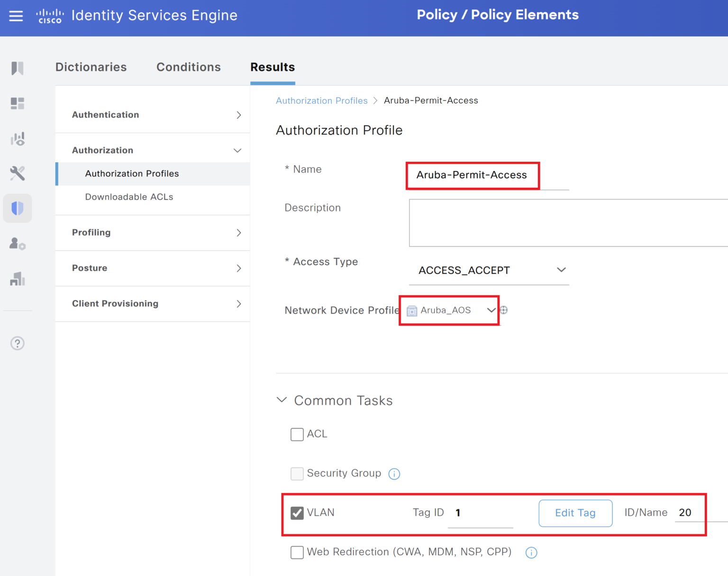This screenshot has height=576, width=728.
Task: Open the hamburger navigation menu
Action: click(x=16, y=16)
